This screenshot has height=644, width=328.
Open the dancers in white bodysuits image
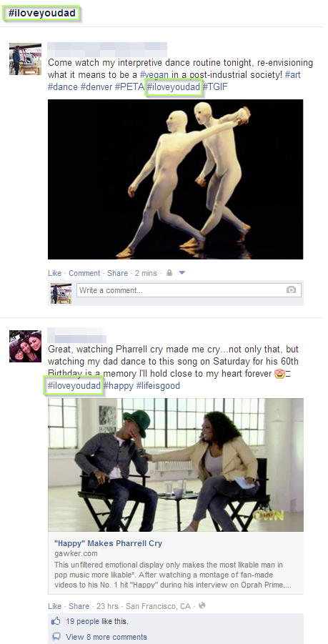(175, 179)
